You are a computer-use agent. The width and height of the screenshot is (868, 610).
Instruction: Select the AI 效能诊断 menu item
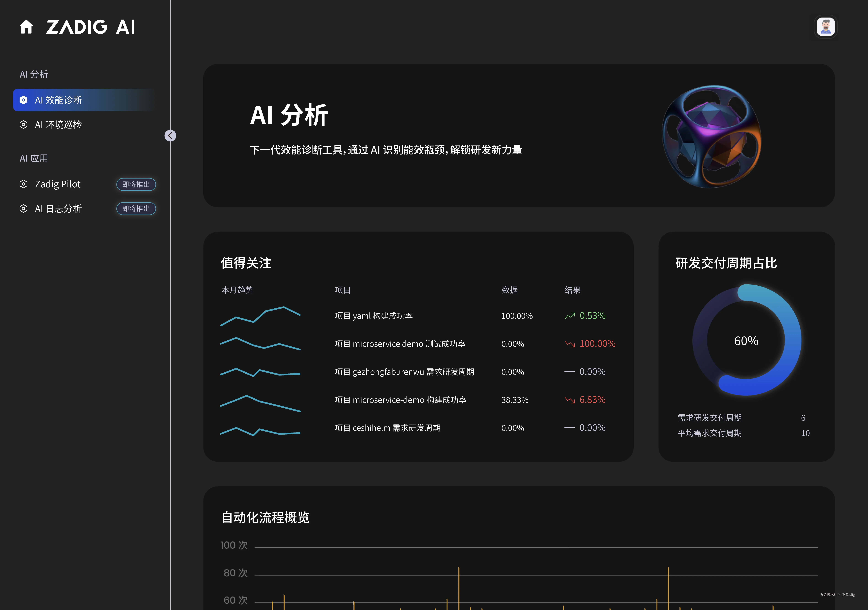(x=58, y=100)
